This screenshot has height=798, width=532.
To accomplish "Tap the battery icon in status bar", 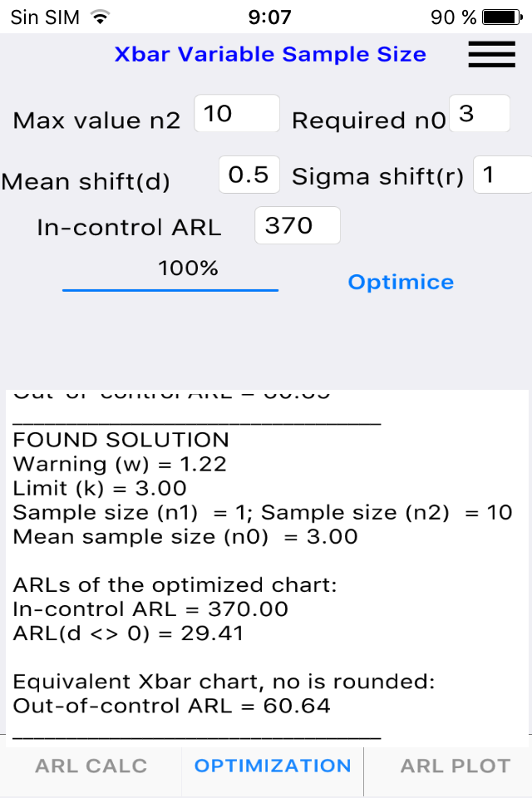I will click(502, 17).
